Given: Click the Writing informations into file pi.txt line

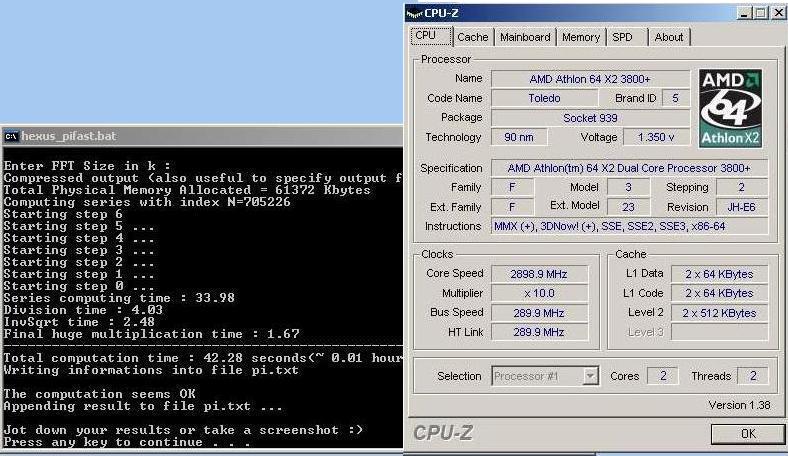Looking at the screenshot, I should point(151,370).
